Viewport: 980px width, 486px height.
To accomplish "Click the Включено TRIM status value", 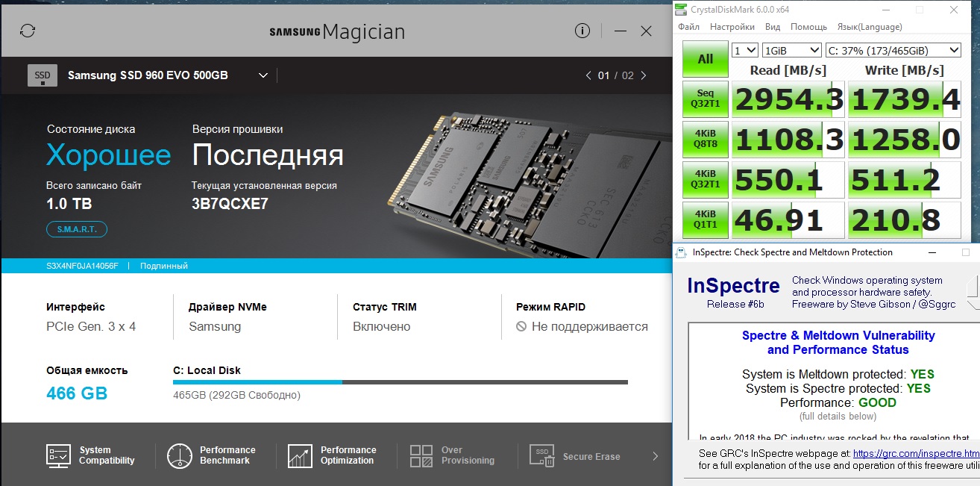I will point(382,327).
